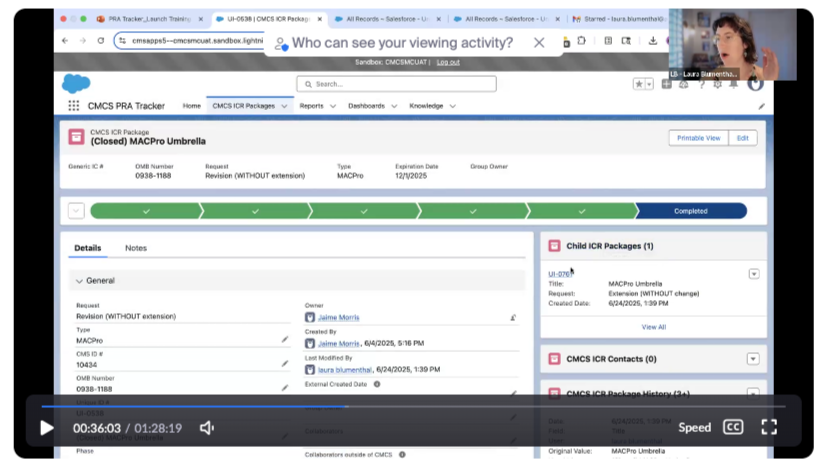Close the PRA Tracker_Launch Training tab
The height and width of the screenshot is (469, 829).
click(201, 19)
